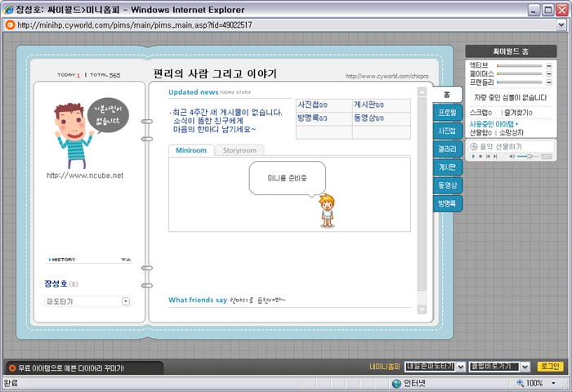
Task: Open the 즐겨찾기 0 link
Action: (x=518, y=113)
